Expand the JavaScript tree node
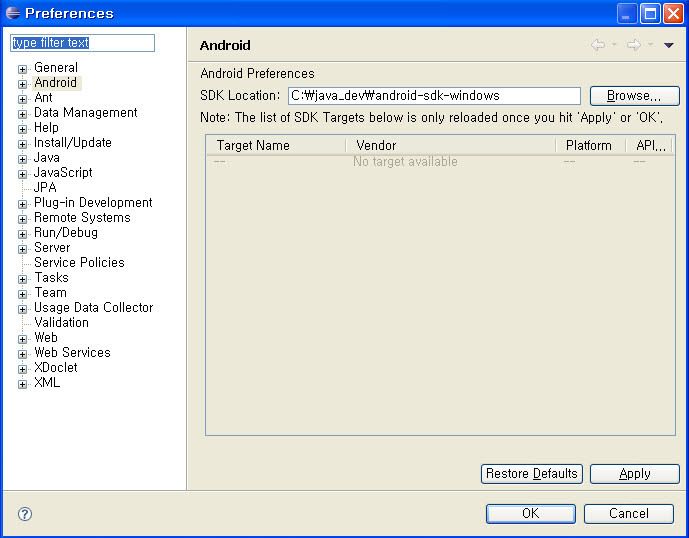 coord(22,174)
